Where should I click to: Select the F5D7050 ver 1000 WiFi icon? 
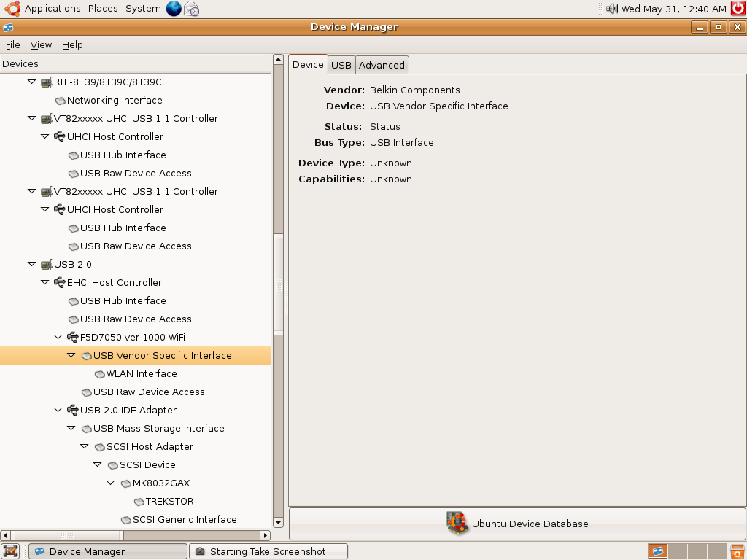click(72, 337)
